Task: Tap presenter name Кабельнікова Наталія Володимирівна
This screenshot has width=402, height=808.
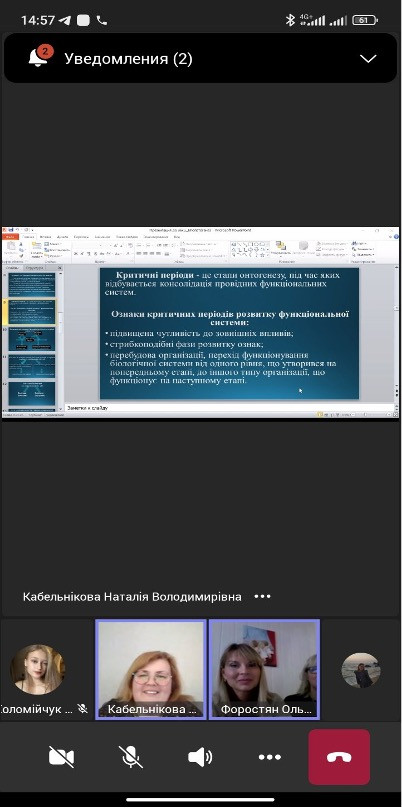Action: click(132, 596)
